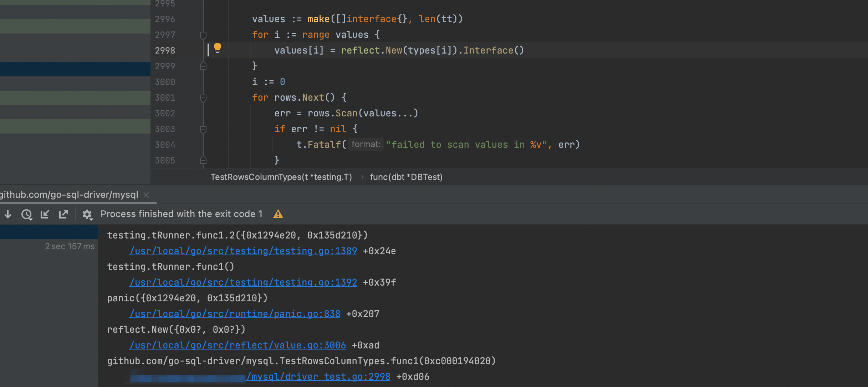Open the testing.go:1389 stack trace link

tap(243, 251)
